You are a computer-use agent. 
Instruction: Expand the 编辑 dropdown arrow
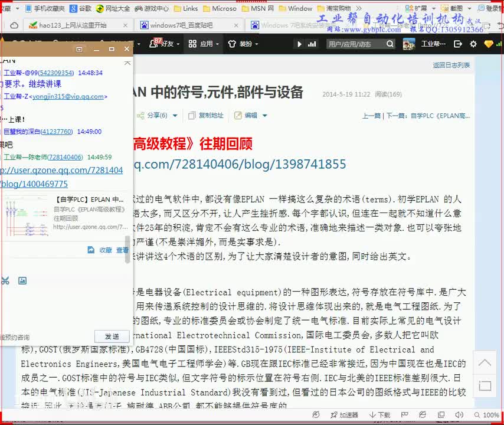coord(265,116)
